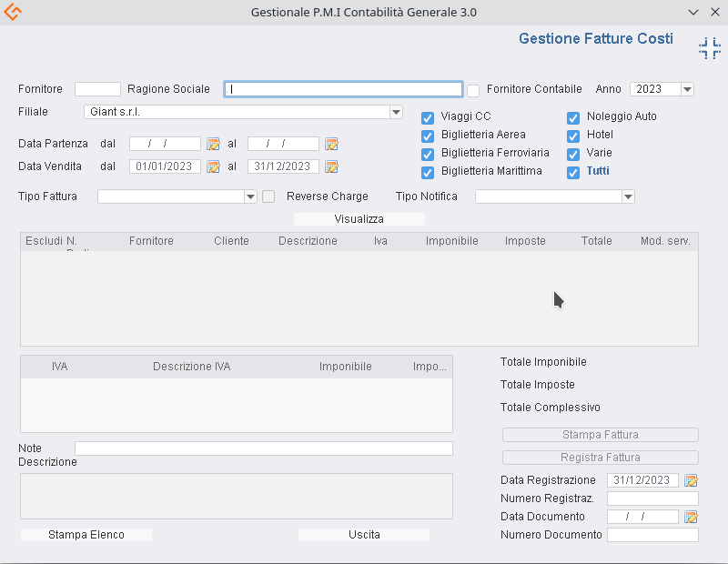Screen dimensions: 728x564
Task: Open the Tipo Fattura dropdown
Action: tap(250, 196)
